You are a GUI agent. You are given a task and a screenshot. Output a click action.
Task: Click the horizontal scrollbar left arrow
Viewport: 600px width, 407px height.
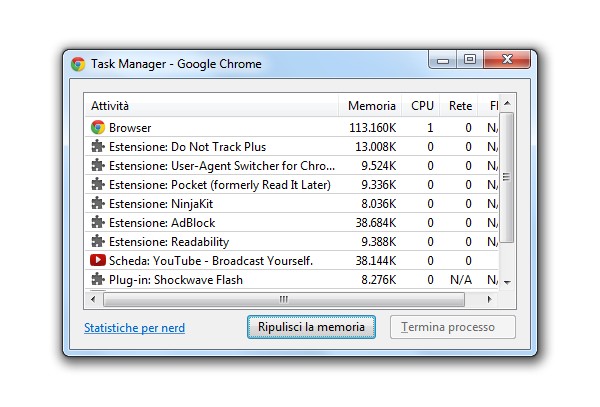click(93, 300)
